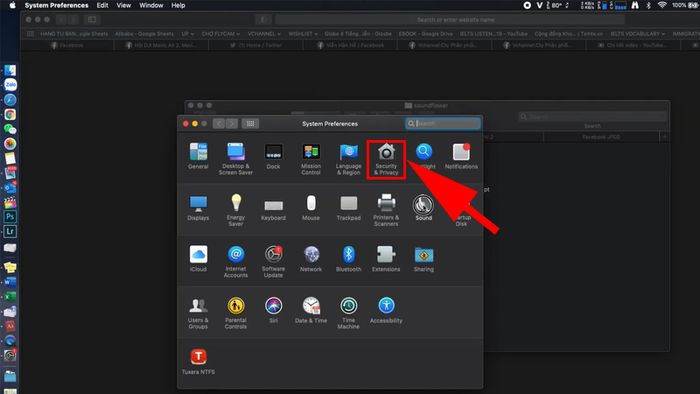Viewport: 700px width, 394px height.
Task: Open Desktop & Screen Saver preferences
Action: tap(236, 159)
